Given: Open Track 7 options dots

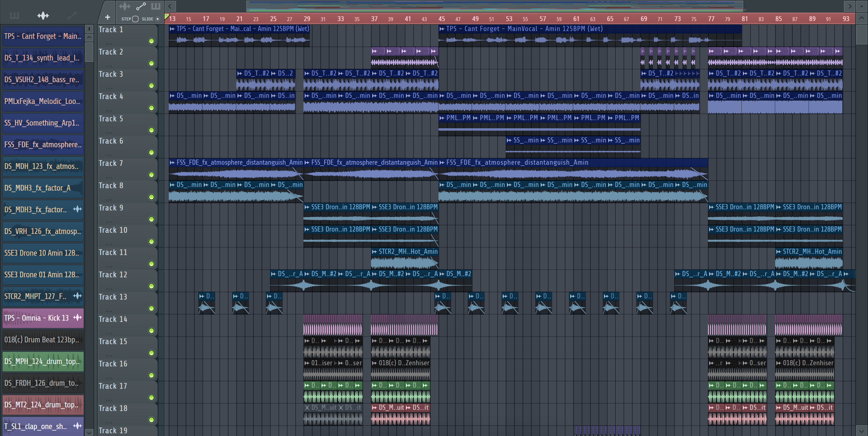Looking at the screenshot, I should point(109,177).
